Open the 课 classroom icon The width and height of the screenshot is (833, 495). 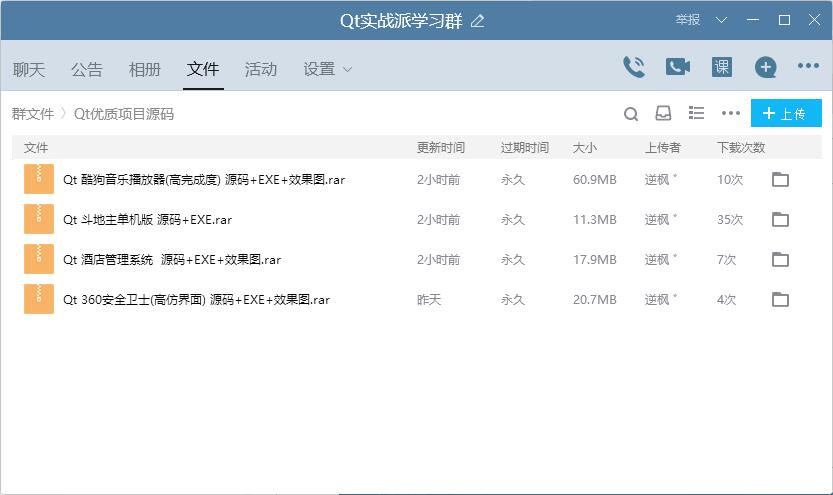coord(721,67)
